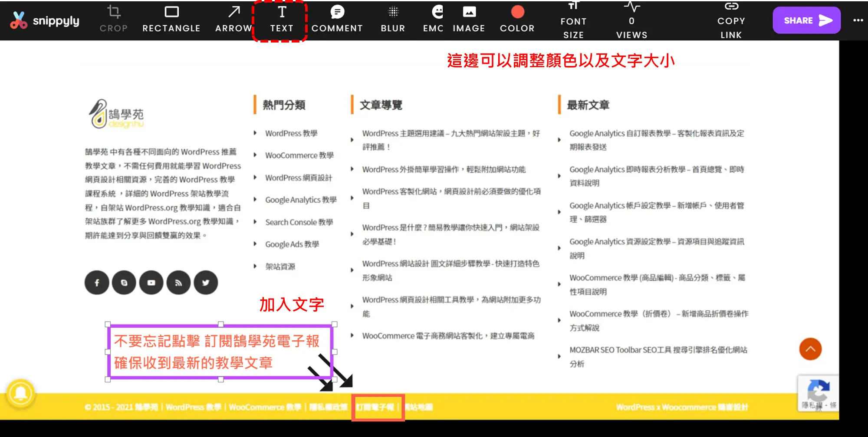
Task: Open WordPress 網站設計 圖文詳細步驟教學 link
Action: coord(451,270)
